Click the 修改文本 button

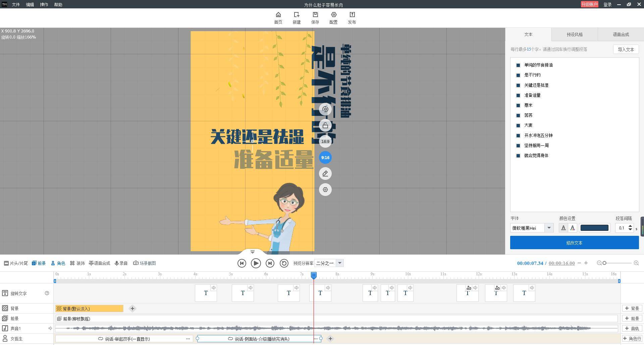pos(574,243)
